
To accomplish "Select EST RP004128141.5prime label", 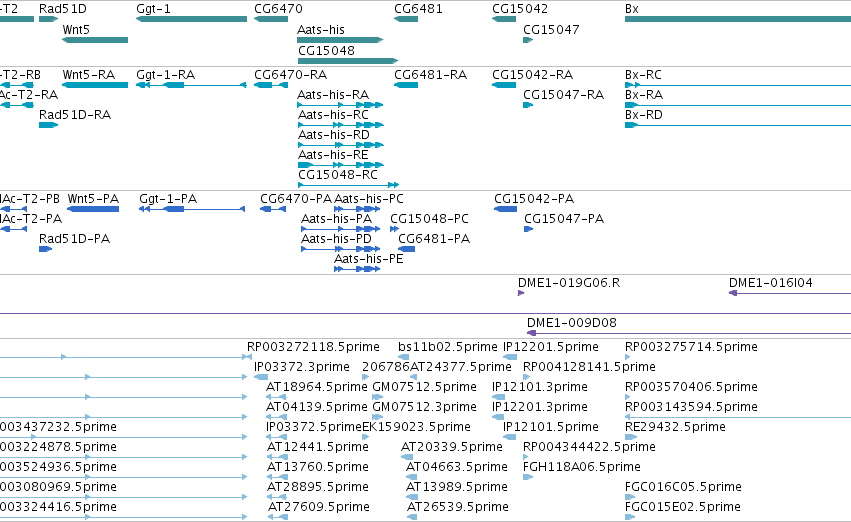I will click(589, 367).
